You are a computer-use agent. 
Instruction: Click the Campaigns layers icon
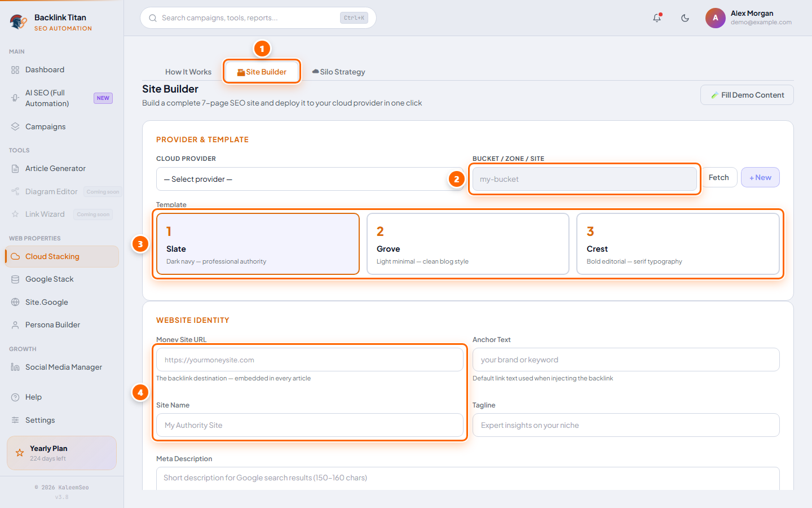tap(15, 126)
